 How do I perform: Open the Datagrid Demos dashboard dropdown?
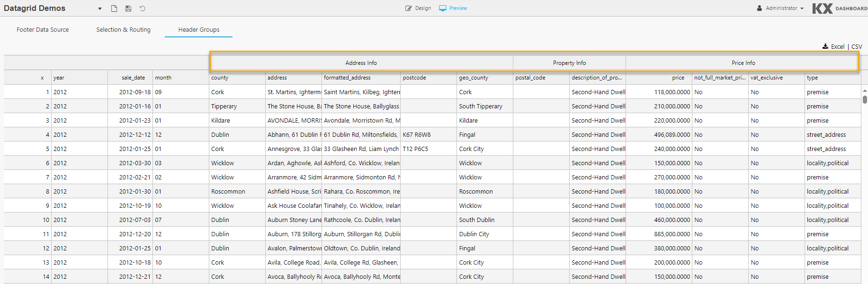pyautogui.click(x=100, y=9)
